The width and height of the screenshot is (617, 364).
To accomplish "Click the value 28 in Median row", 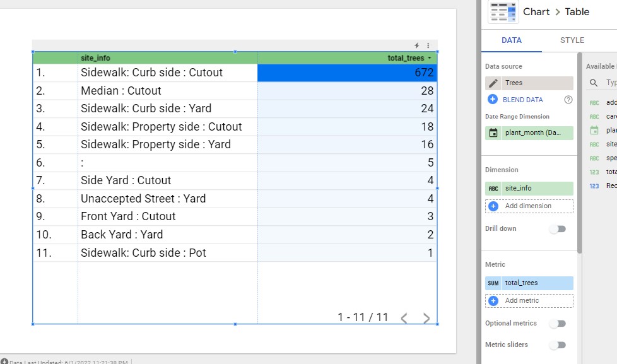I will tap(427, 91).
